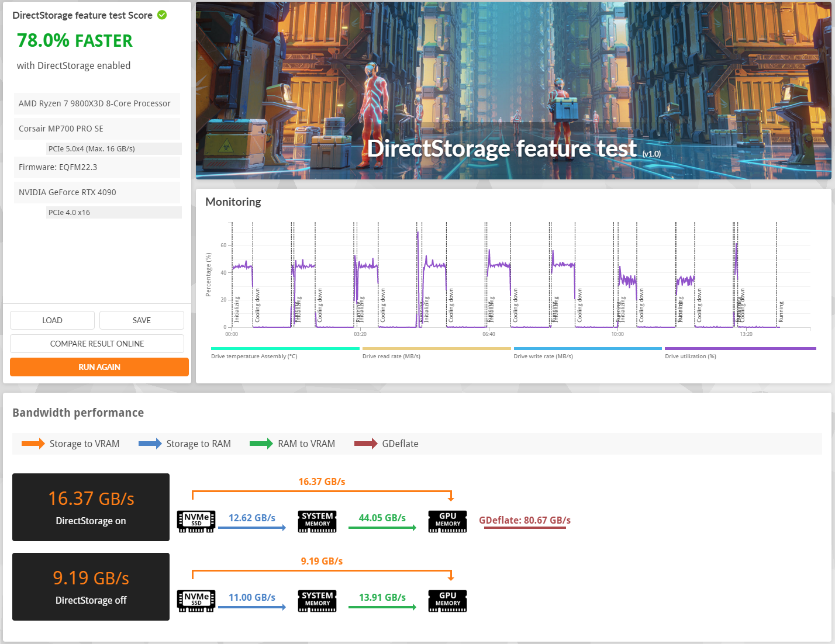Click the 12.62 GB/s Storage to RAM value

click(252, 518)
